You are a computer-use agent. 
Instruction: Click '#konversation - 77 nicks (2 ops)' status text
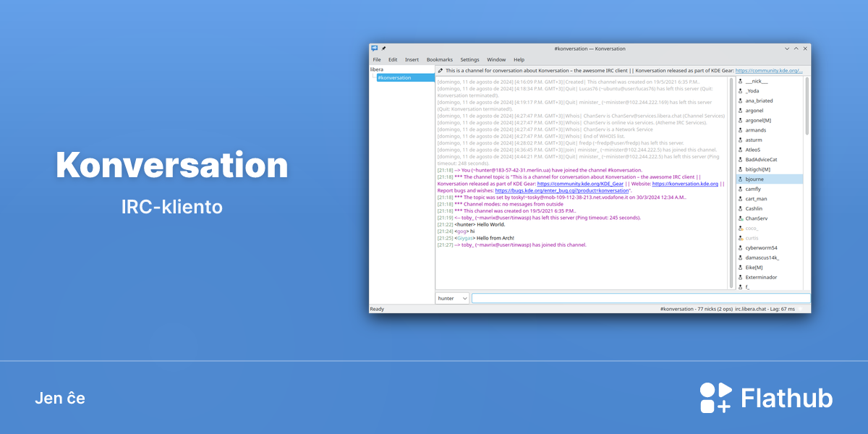(x=696, y=309)
